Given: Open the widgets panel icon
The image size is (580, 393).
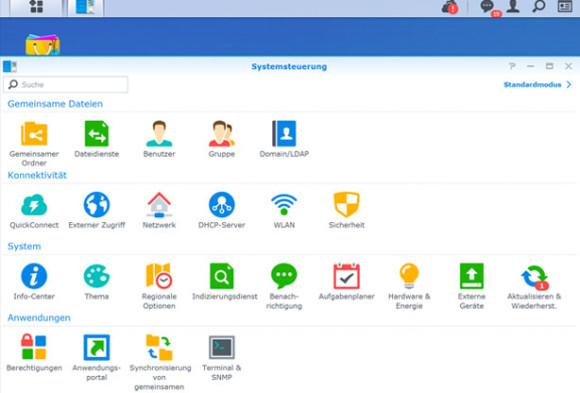Looking at the screenshot, I should [565, 6].
